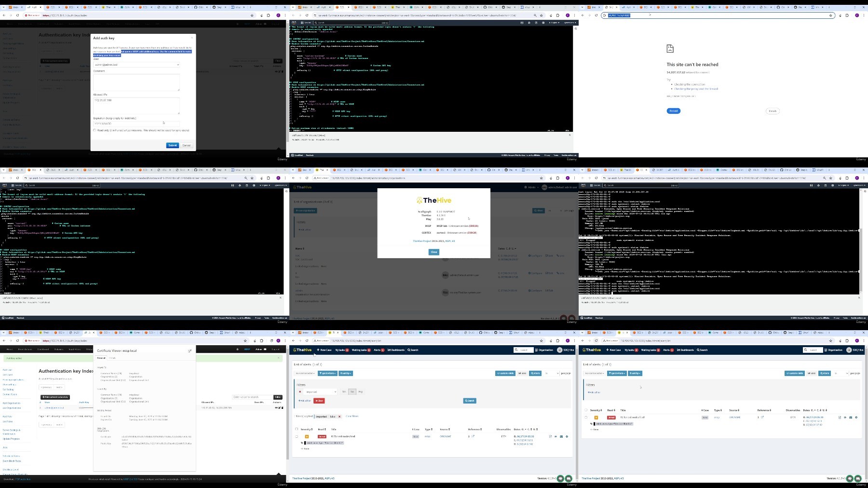Open the imported field dropdown in Filters panel
868x488 pixels.
click(321, 392)
